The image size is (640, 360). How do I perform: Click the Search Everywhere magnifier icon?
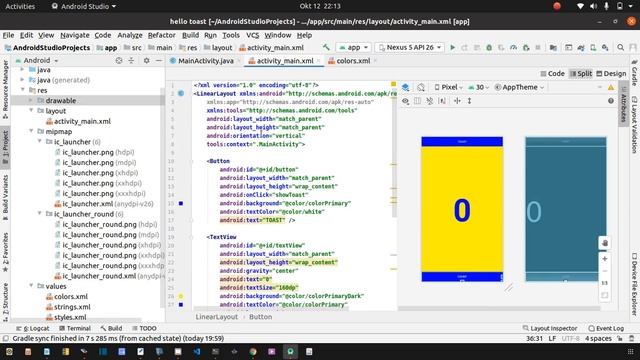pos(620,48)
